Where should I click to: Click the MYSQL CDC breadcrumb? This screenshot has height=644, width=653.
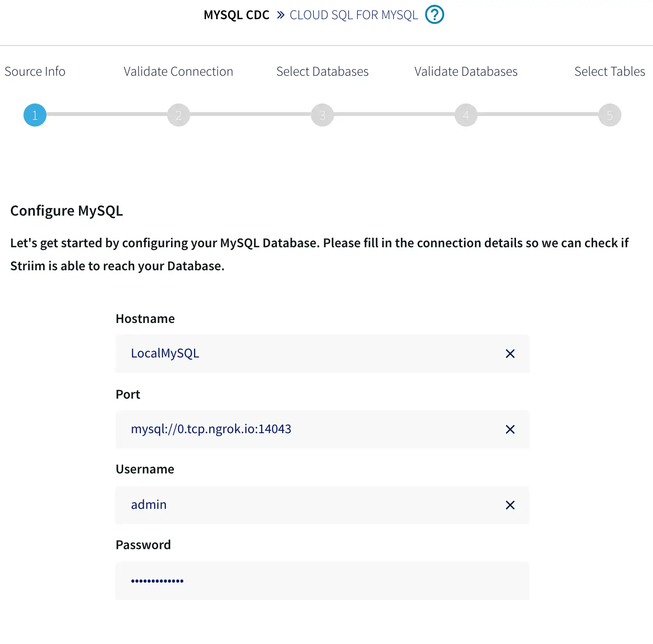pyautogui.click(x=237, y=15)
